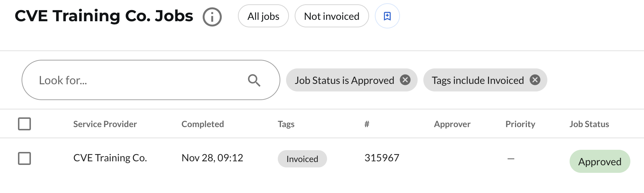The image size is (644, 193).
Task: Click the Approved status badge
Action: click(x=600, y=161)
